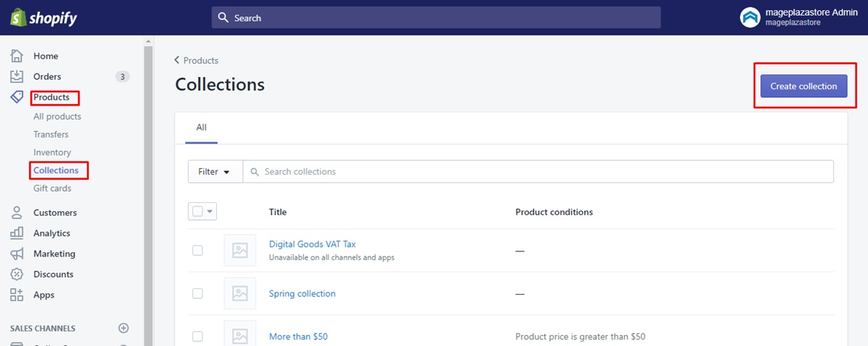Screen dimensions: 868x346
Task: Click 'Unavailable on all channels and apps' text
Action: [x=332, y=257]
